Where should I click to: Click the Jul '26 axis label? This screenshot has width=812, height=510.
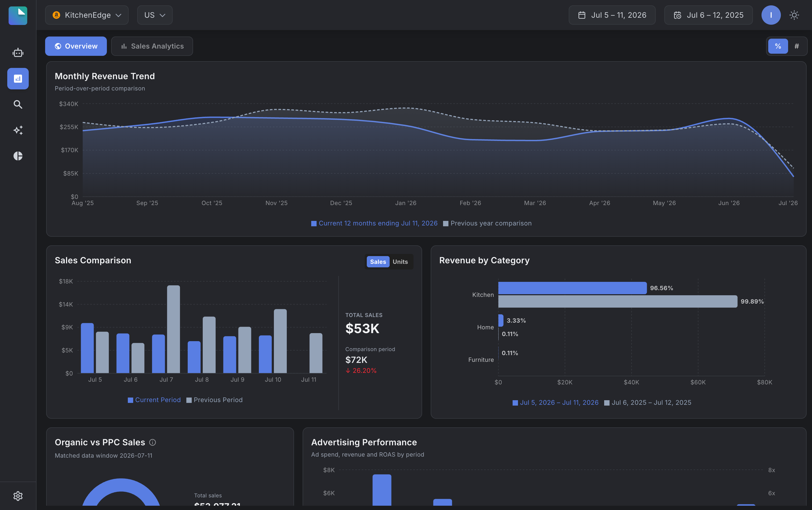(x=788, y=203)
